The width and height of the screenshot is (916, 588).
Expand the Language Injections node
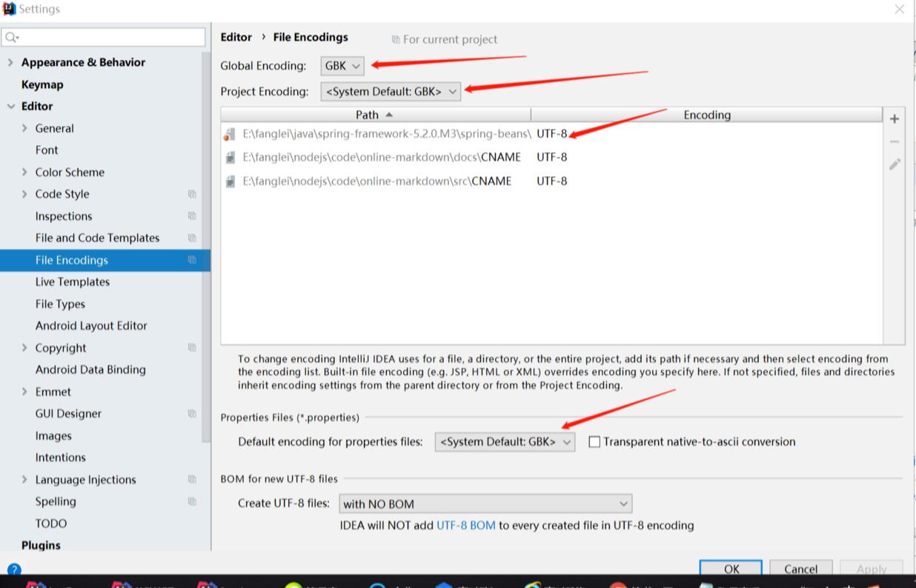click(24, 479)
